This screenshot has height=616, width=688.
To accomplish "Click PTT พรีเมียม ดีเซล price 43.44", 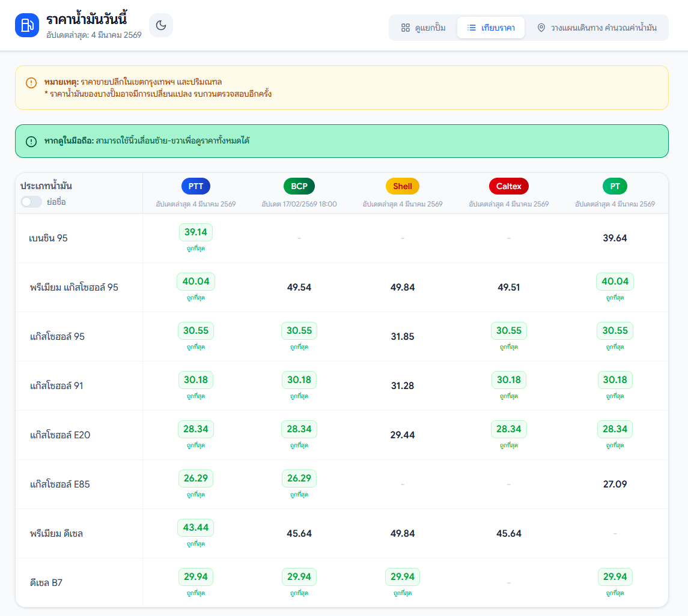I will coord(196,528).
